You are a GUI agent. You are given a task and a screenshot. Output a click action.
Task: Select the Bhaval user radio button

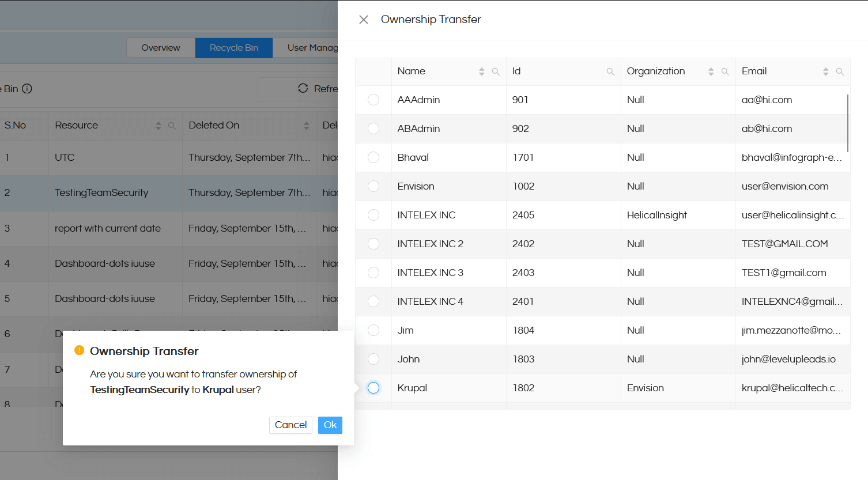[373, 157]
